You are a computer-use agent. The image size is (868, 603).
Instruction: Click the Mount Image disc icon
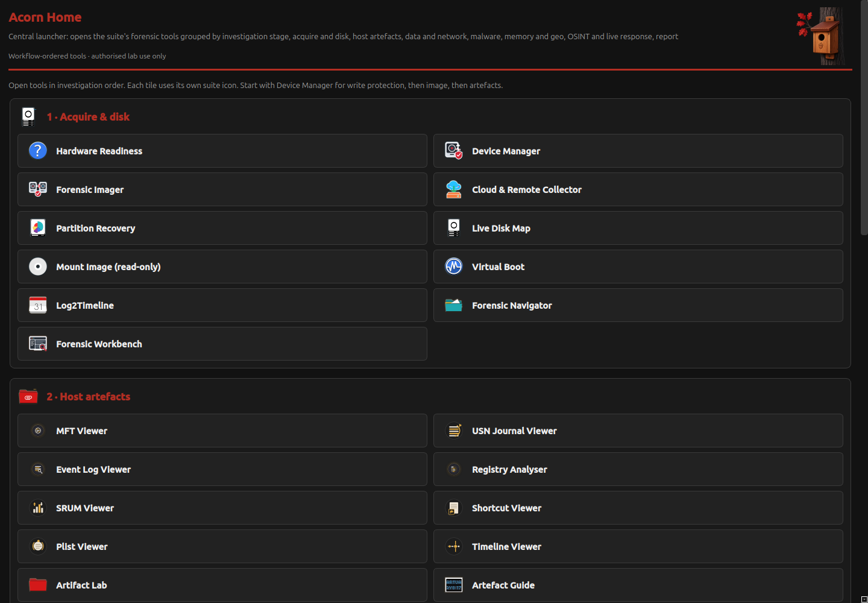(x=38, y=267)
